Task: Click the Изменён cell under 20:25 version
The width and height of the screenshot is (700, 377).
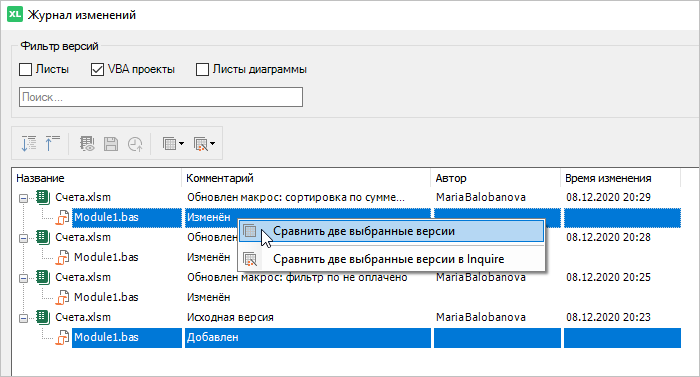Action: tap(208, 297)
